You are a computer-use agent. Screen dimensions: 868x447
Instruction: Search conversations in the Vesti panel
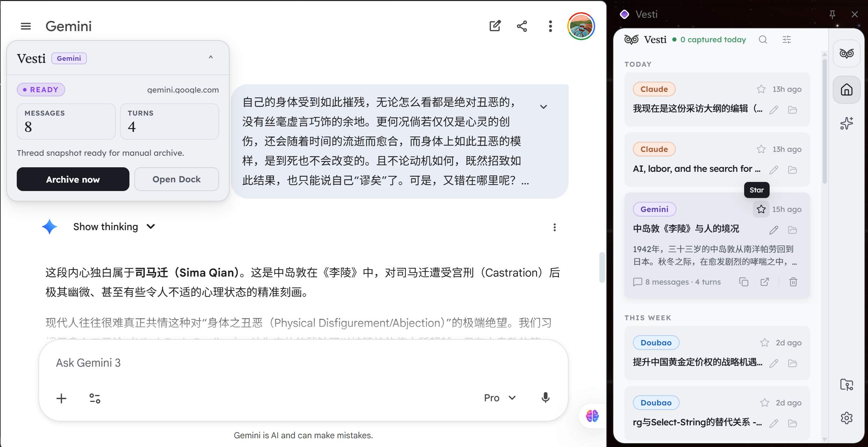click(x=763, y=39)
